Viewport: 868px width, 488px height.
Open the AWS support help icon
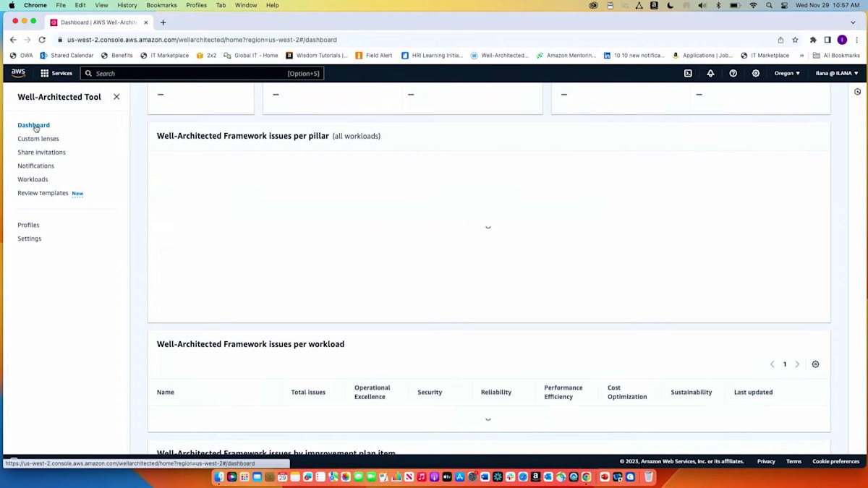[x=733, y=73]
